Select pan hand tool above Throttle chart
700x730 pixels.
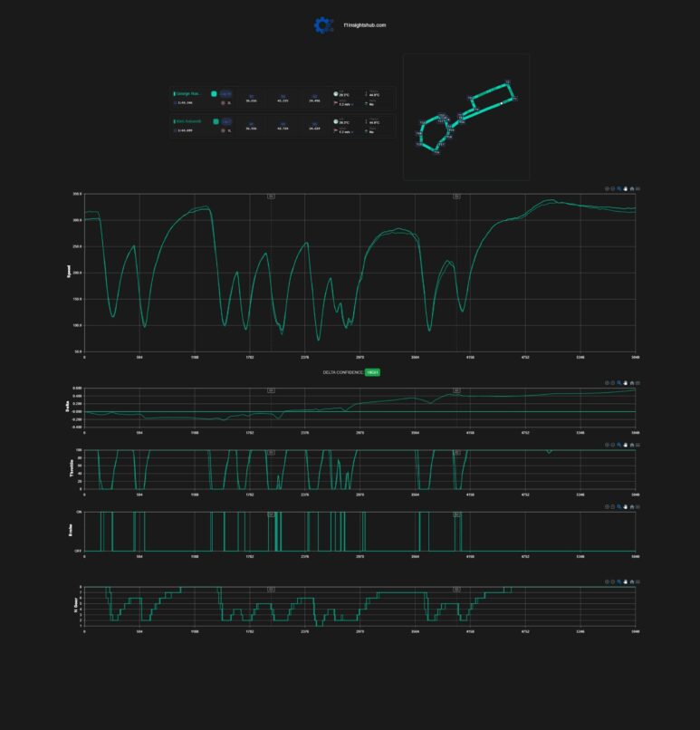(x=626, y=445)
